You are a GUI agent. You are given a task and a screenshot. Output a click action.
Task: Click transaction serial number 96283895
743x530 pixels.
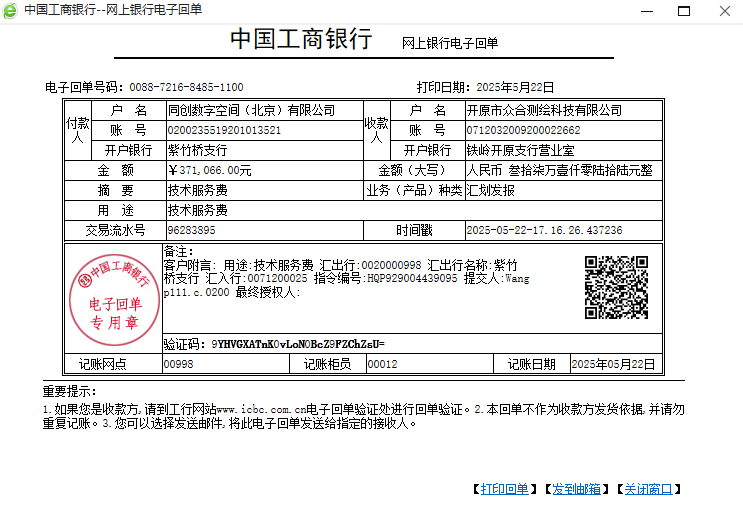pos(191,230)
